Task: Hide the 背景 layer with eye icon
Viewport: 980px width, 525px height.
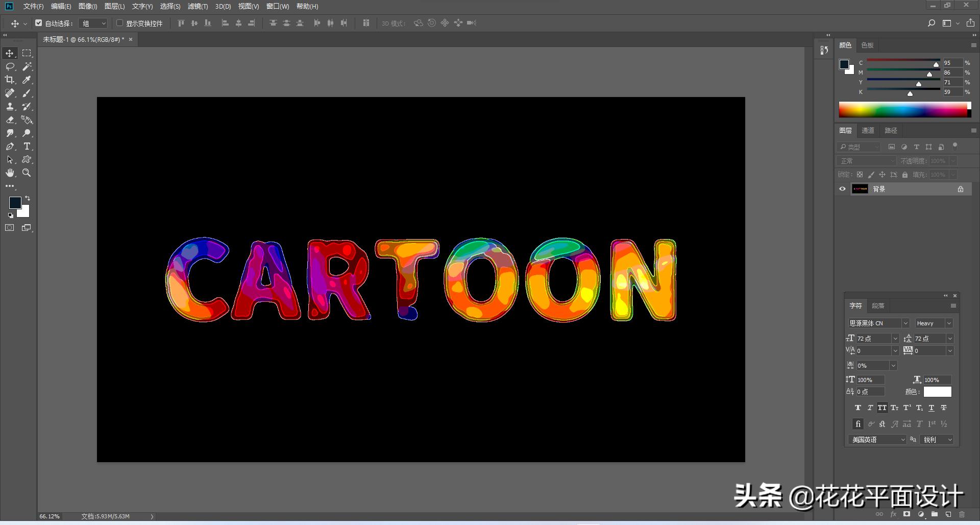Action: coord(842,189)
